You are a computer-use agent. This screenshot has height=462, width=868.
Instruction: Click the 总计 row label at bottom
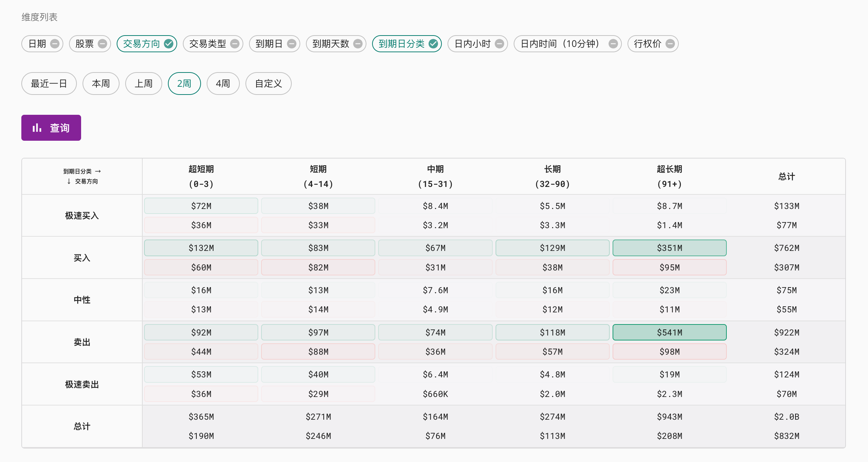click(82, 426)
